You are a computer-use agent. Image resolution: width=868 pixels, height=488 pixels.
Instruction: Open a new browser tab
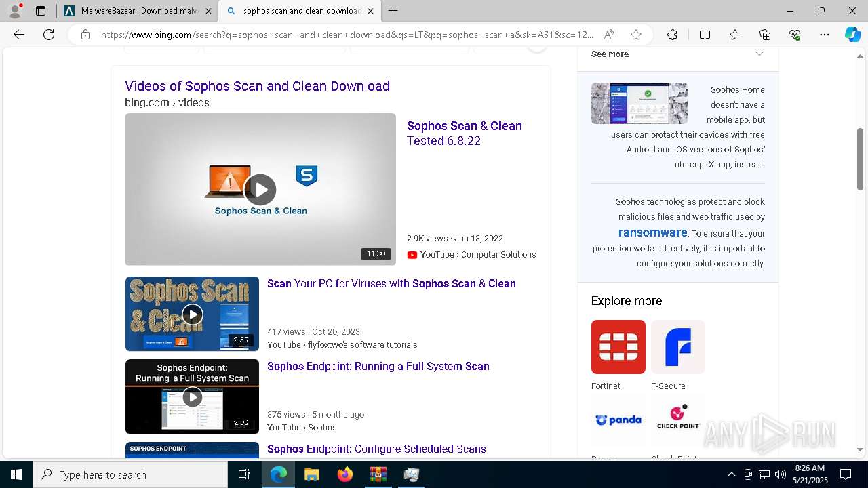393,11
